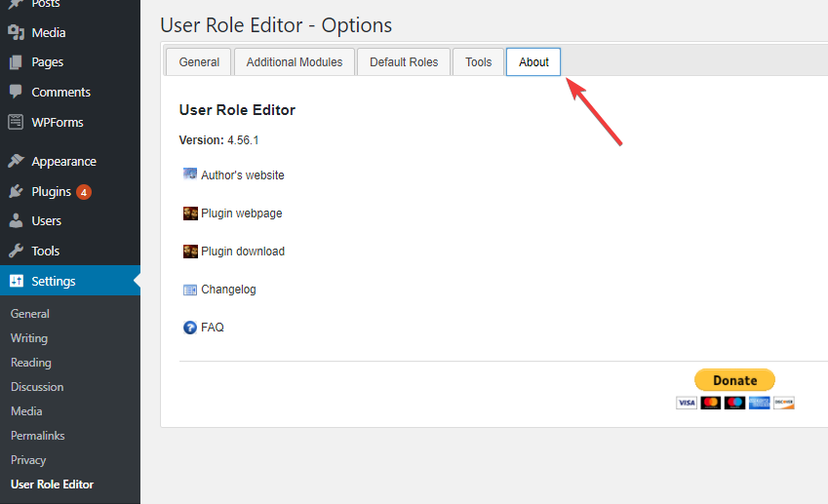Image resolution: width=828 pixels, height=504 pixels.
Task: Switch to the General tab
Action: (199, 61)
